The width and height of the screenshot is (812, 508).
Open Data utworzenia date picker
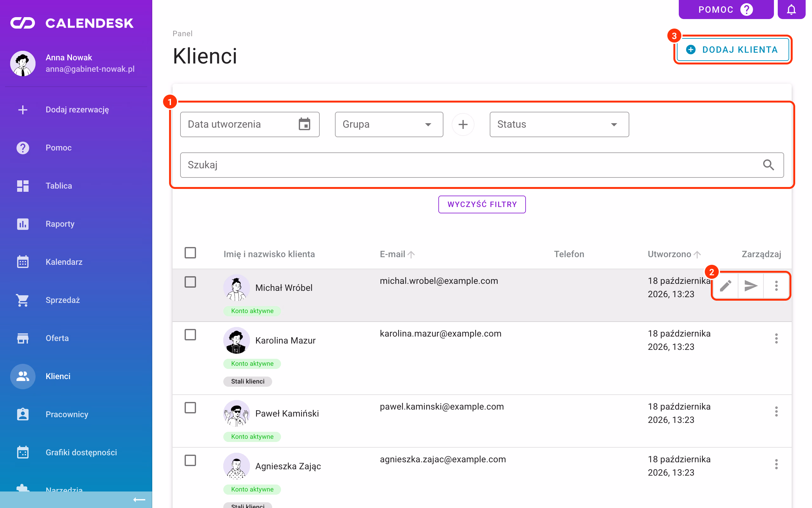pos(250,124)
